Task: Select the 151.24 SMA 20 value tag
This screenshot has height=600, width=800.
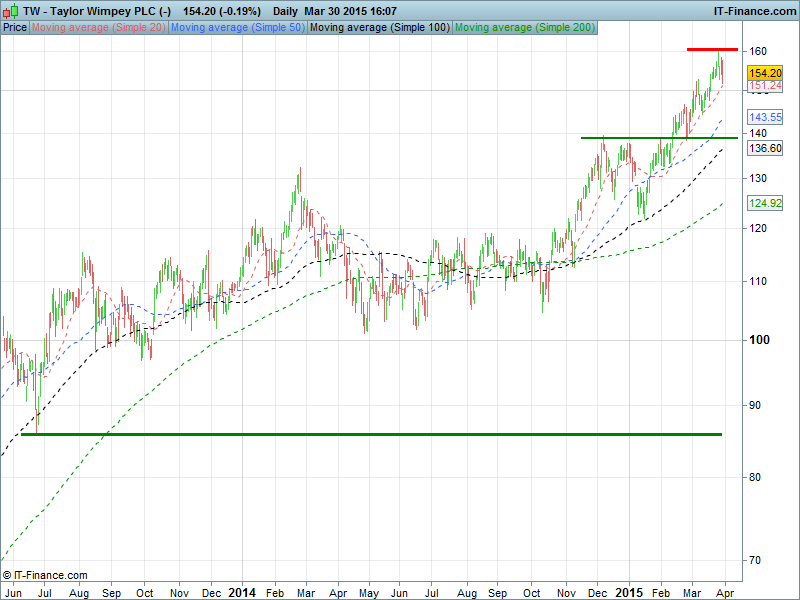Action: (764, 86)
